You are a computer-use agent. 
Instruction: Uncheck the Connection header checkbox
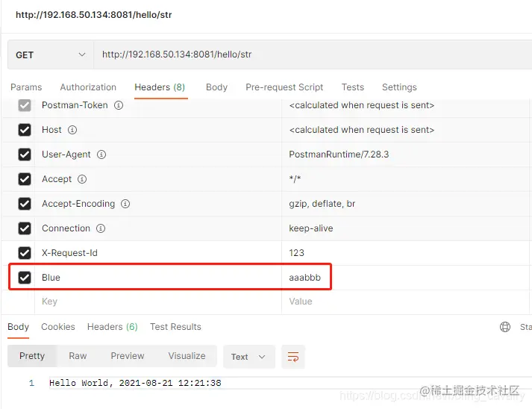point(25,228)
